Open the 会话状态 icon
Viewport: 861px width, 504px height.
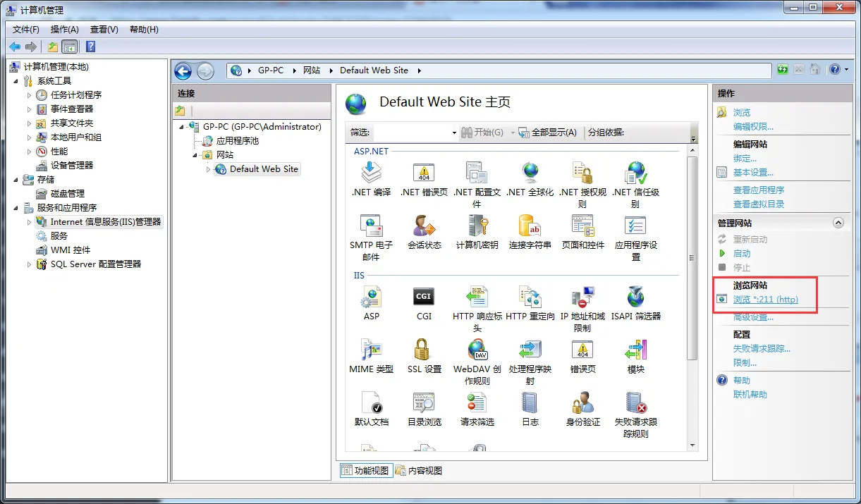coord(424,226)
